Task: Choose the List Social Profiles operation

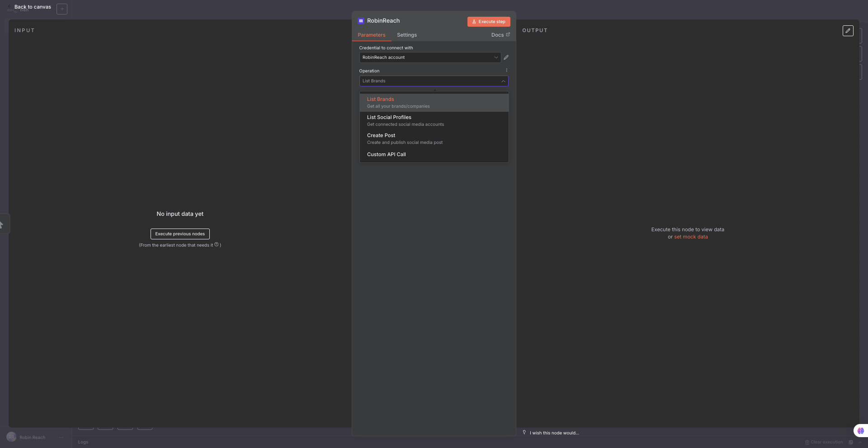Action: [434, 121]
